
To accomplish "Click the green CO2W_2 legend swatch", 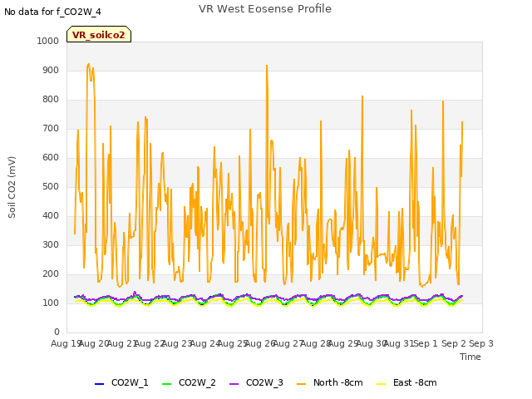I will (166, 384).
